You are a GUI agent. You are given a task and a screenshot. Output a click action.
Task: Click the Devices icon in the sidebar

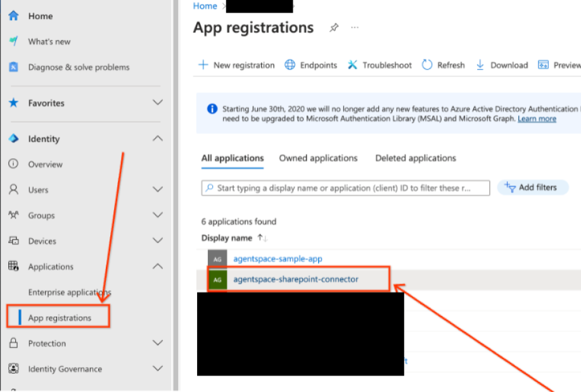(x=13, y=241)
